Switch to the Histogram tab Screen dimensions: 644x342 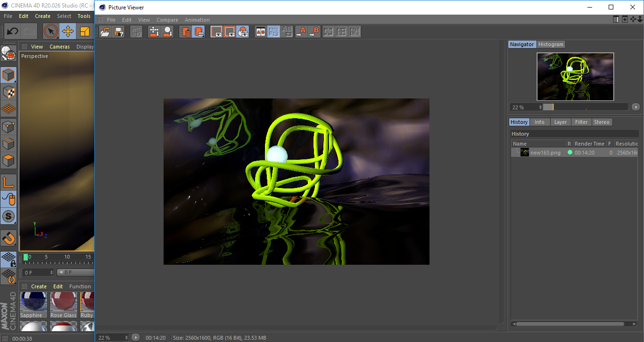(x=551, y=44)
